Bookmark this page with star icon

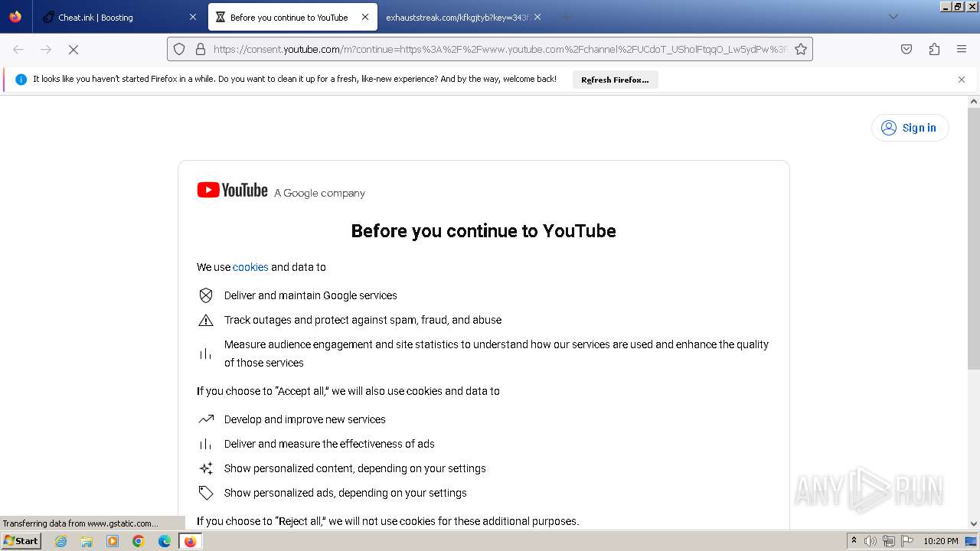click(x=801, y=49)
